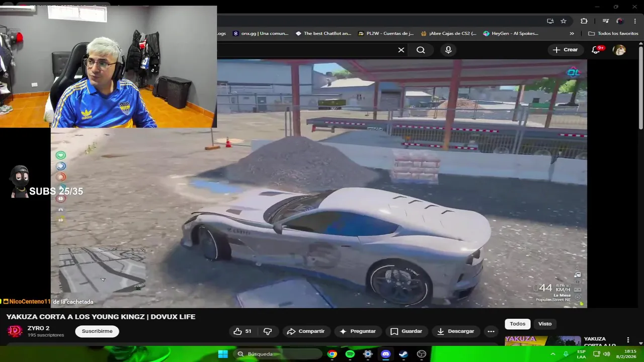The image size is (644, 362).
Task: Open The best ChatBot bookmark
Action: 324,34
